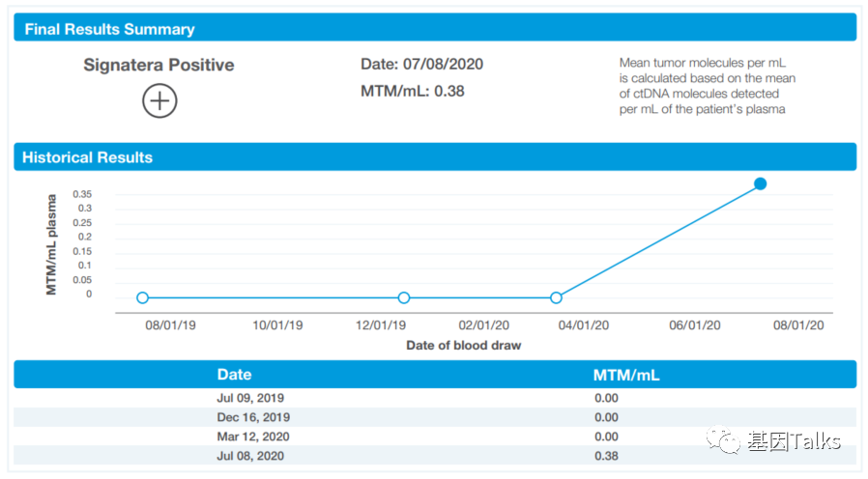This screenshot has width=868, height=479.
Task: Click the 0.00 value for Mar 12, 2020
Action: 606,437
